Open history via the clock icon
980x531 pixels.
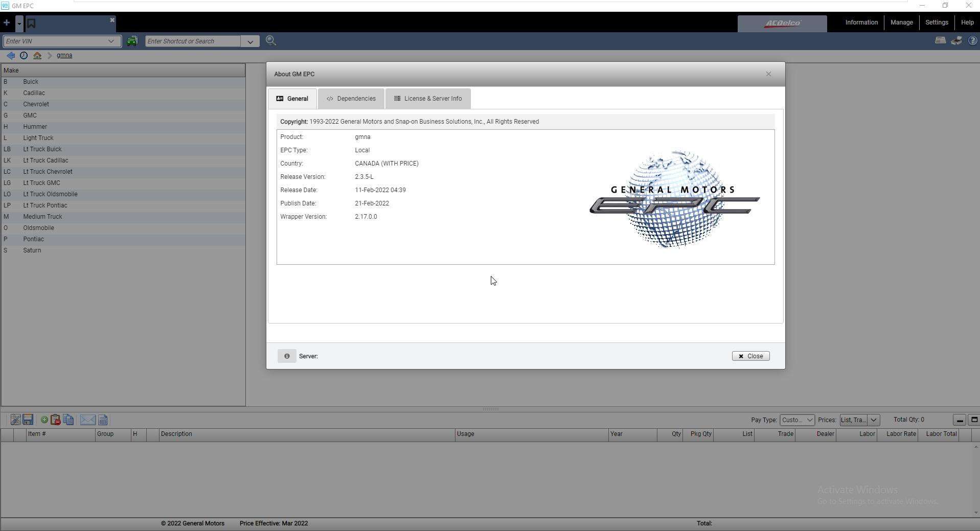(x=24, y=55)
